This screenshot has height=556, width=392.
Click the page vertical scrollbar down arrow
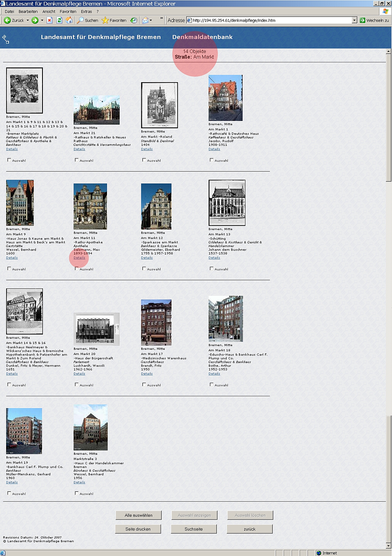(x=388, y=545)
